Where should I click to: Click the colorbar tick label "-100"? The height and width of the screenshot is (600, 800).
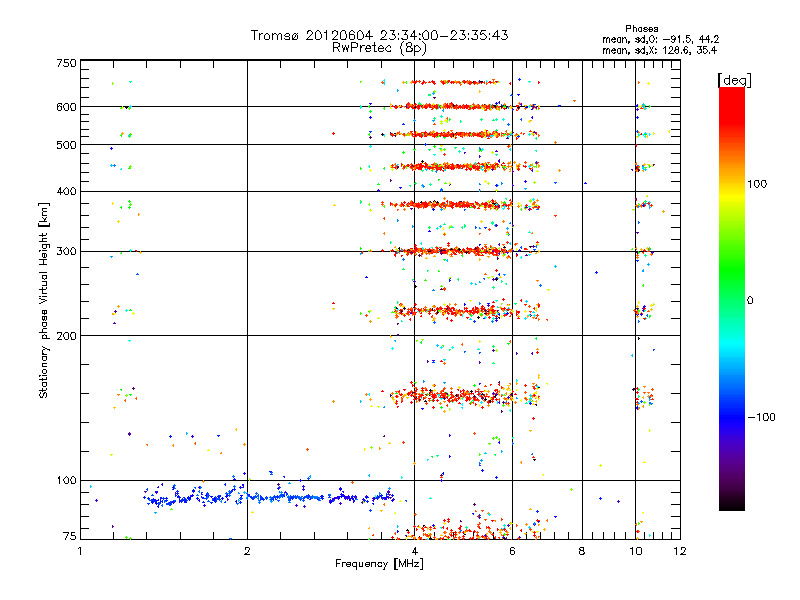click(761, 417)
